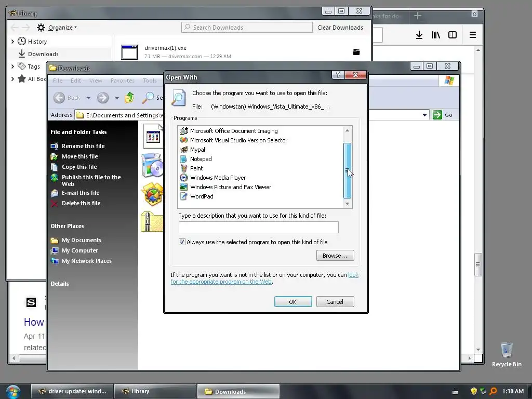
Task: Open Forward history dropdown arrow
Action: click(117, 98)
